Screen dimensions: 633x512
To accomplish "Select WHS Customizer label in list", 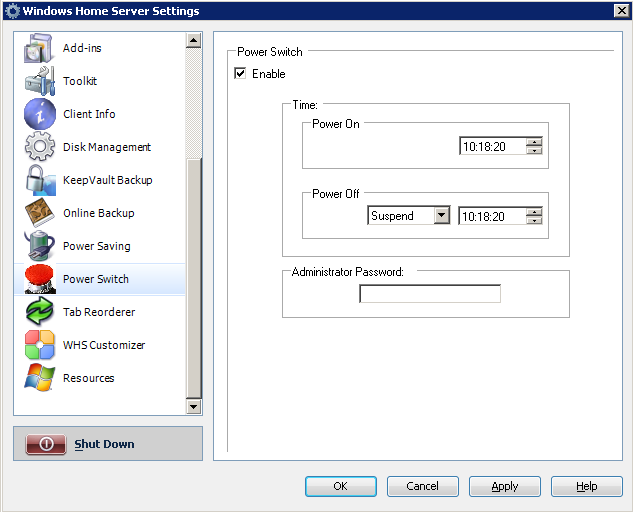I will (104, 345).
